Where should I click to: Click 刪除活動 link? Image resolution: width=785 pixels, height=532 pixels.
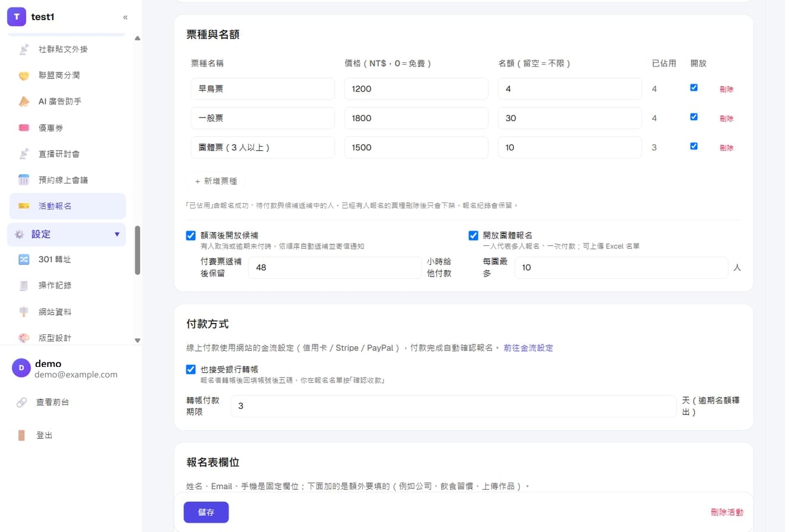(727, 512)
